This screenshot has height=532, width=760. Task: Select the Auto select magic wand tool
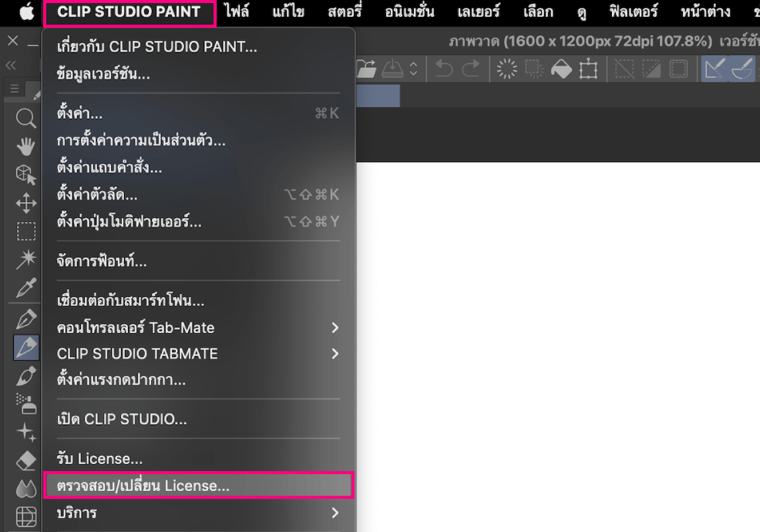(26, 260)
